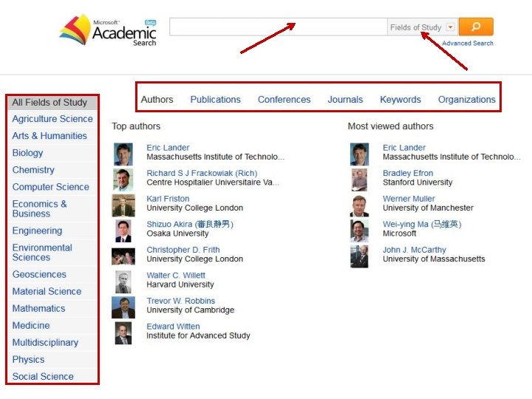Click John J. McCarthy's photo thumbnail

(x=359, y=256)
